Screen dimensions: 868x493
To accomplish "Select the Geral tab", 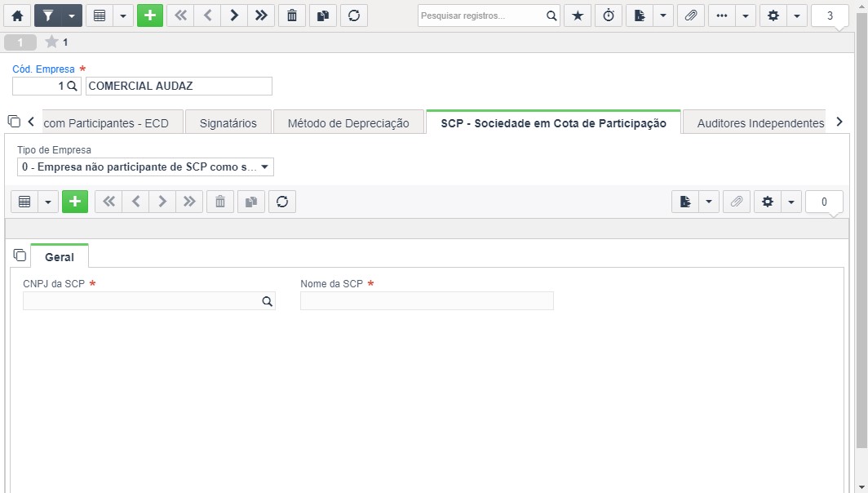I will click(60, 257).
